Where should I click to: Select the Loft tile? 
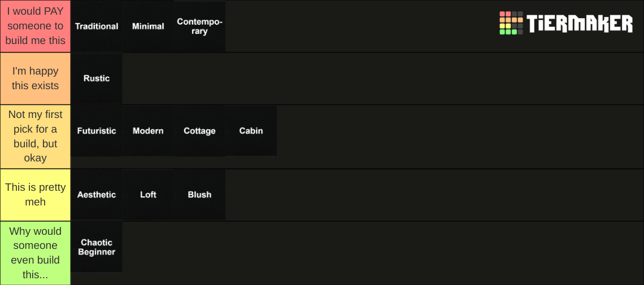pos(148,195)
